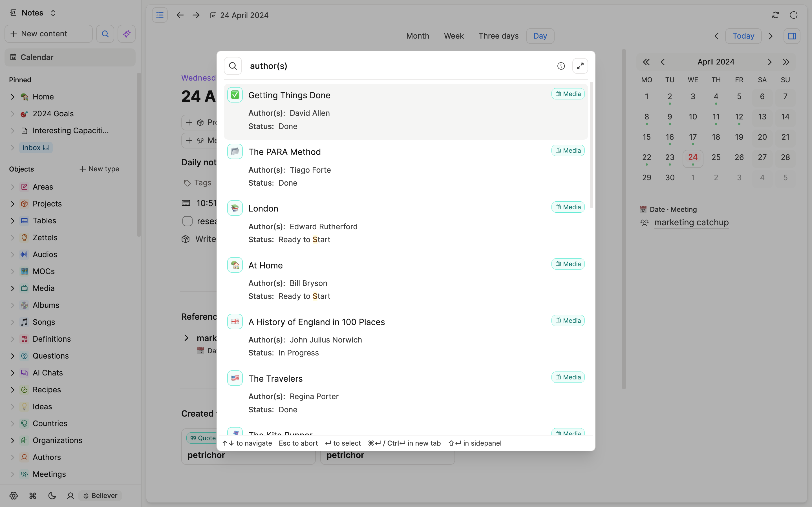812x507 pixels.
Task: Open the AI assistant sparkle icon
Action: click(127, 34)
